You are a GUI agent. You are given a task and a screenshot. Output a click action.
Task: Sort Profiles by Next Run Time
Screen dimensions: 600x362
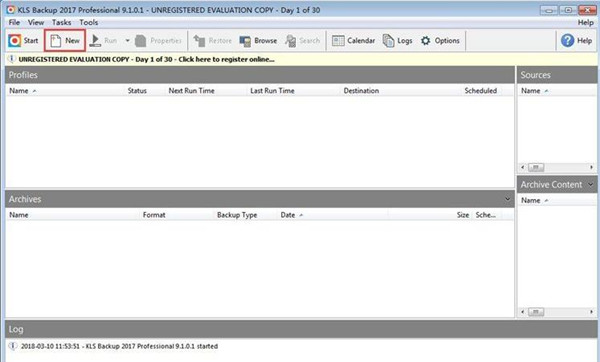pyautogui.click(x=191, y=91)
